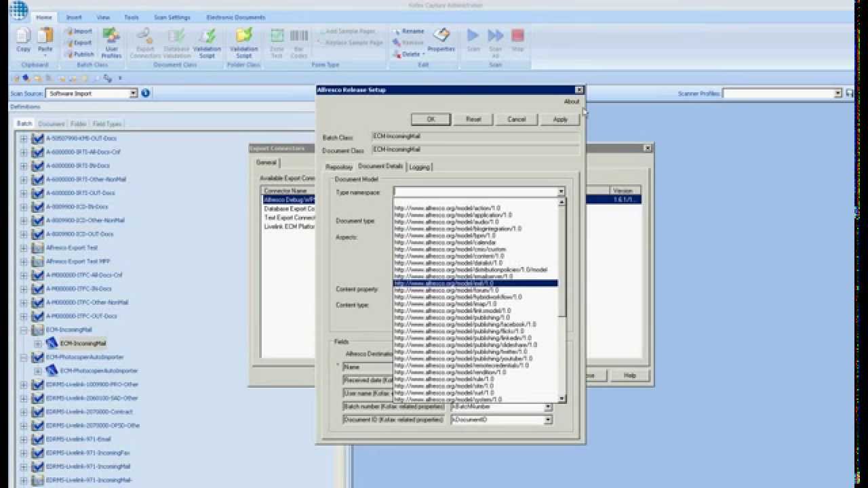Screen dimensions: 868x488
Task: Open Folder Class Validation Script
Action: 243,43
